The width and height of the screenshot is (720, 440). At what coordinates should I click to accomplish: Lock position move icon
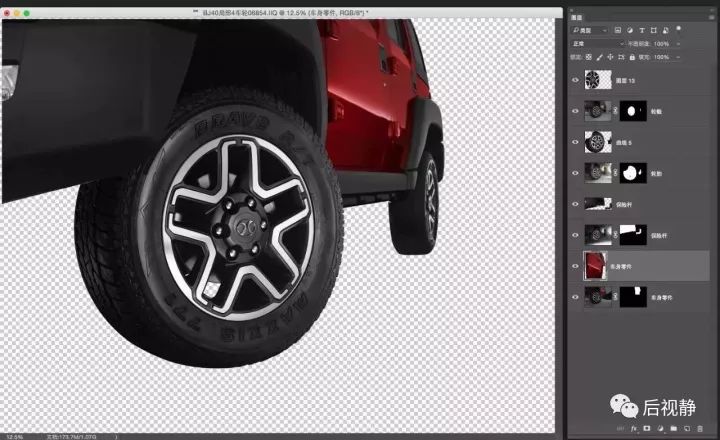coord(610,57)
